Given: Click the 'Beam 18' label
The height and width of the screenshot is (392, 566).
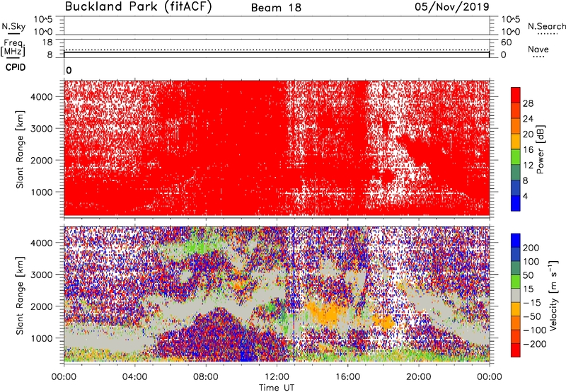Looking at the screenshot, I should [276, 8].
